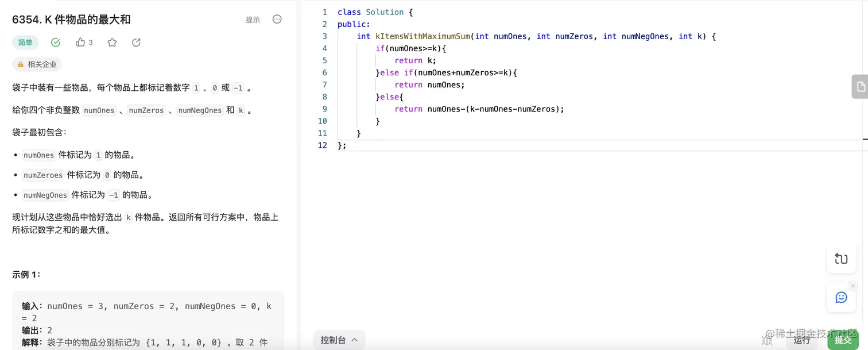This screenshot has height=350, width=868.
Task: Dismiss the feedback bubble close icon
Action: click(852, 286)
